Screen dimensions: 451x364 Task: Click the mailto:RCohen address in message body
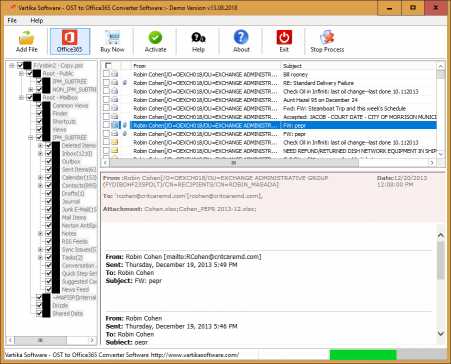click(213, 257)
